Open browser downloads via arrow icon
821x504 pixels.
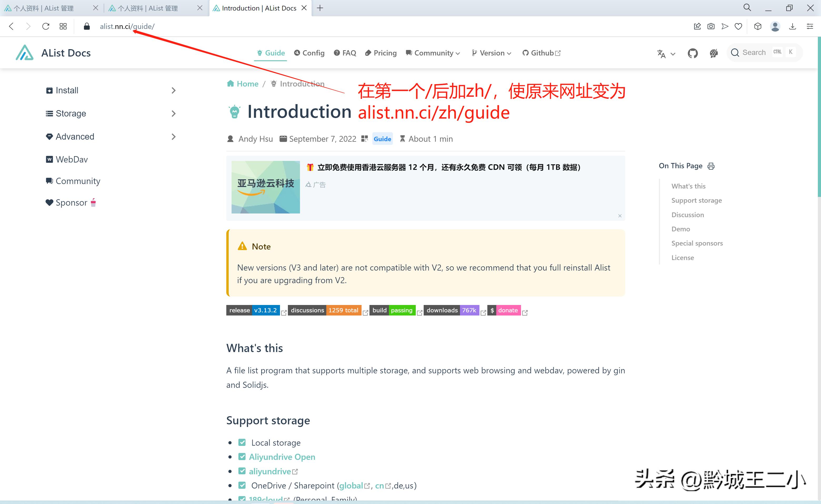(793, 26)
